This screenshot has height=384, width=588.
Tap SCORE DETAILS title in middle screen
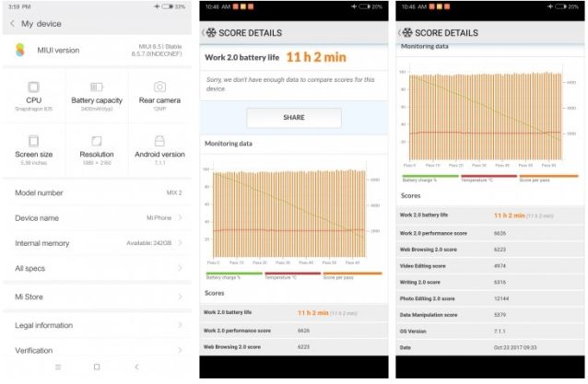coord(250,33)
